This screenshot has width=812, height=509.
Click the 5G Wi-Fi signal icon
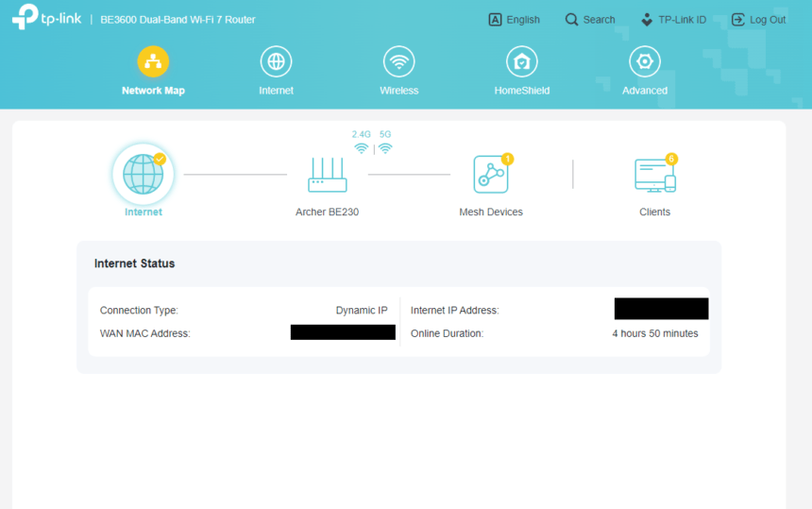385,149
